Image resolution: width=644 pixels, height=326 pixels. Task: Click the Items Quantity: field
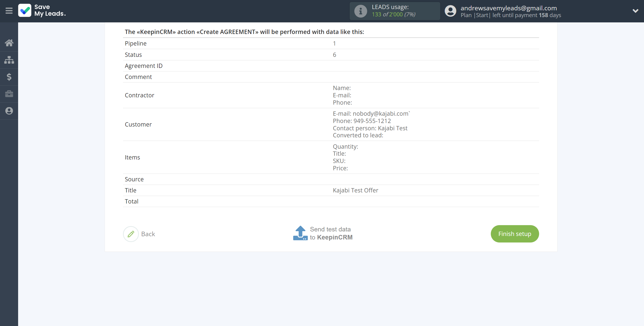click(345, 146)
